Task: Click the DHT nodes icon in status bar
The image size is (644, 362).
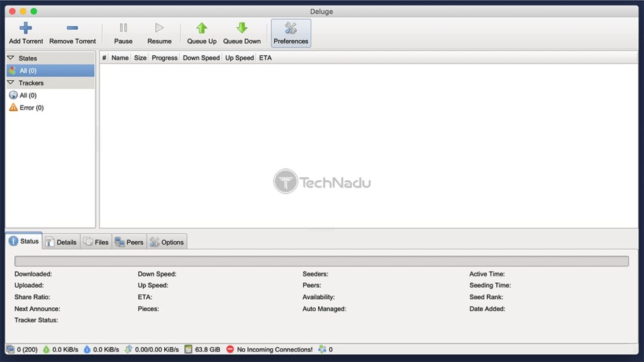Action: point(322,349)
